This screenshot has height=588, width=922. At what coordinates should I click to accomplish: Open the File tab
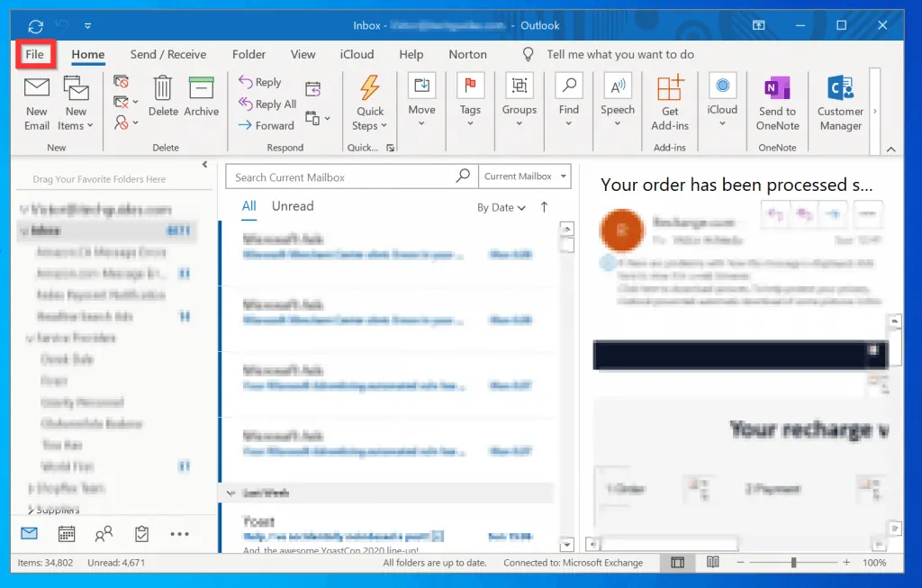(34, 54)
